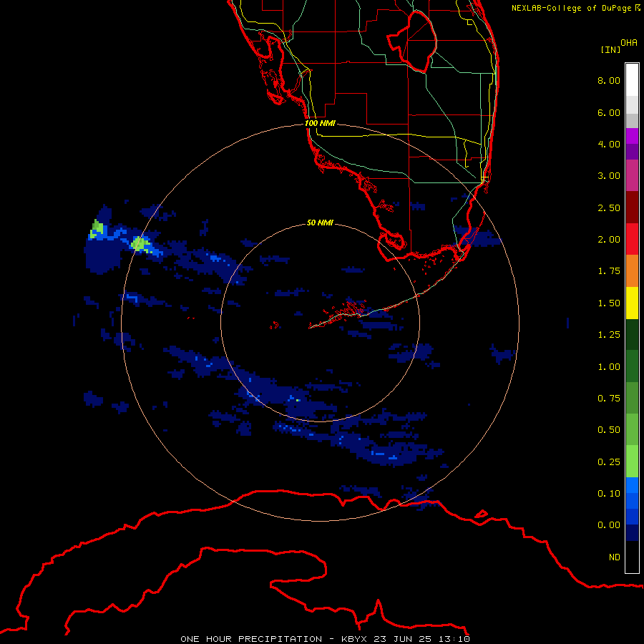Image resolution: width=644 pixels, height=644 pixels.
Task: Click the 2.50 scale value
Action: [x=609, y=208]
